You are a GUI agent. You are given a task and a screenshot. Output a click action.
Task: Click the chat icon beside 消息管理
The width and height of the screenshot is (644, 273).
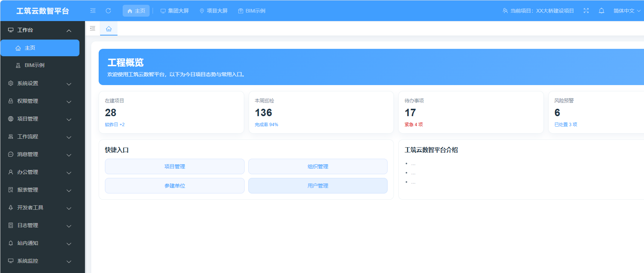[x=11, y=154]
